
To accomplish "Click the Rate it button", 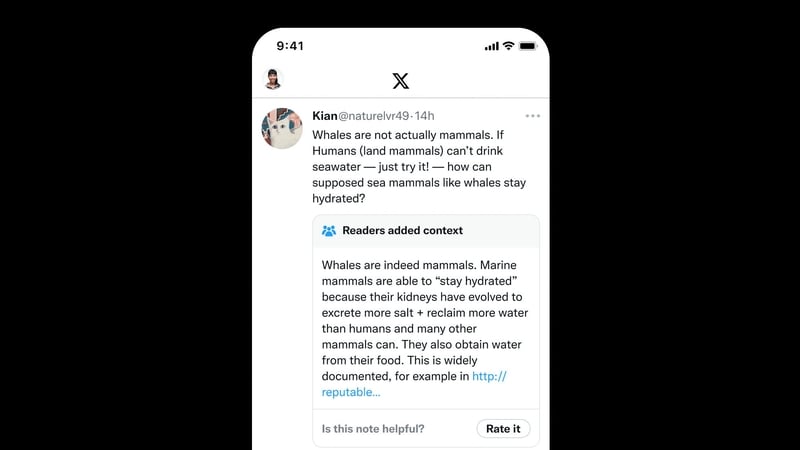I will click(503, 429).
